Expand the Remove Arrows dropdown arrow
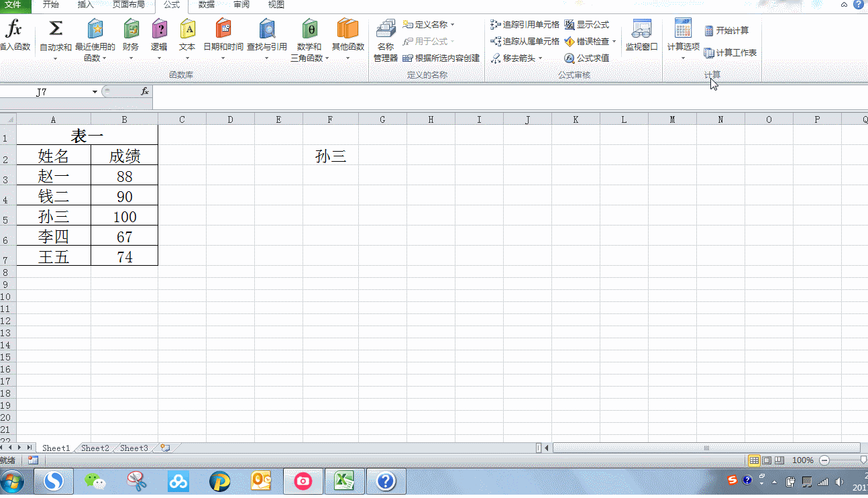Viewport: 868px width, 498px height. point(541,58)
